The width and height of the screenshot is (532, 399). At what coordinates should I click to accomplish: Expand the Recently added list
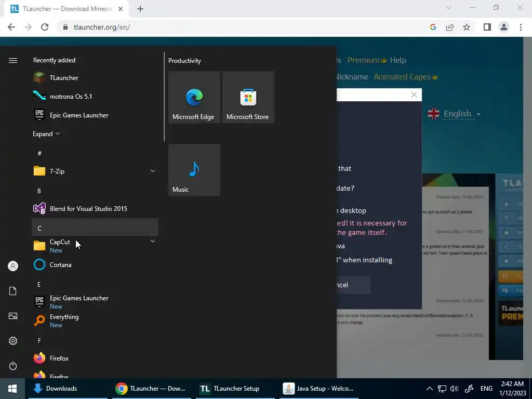[x=46, y=134]
